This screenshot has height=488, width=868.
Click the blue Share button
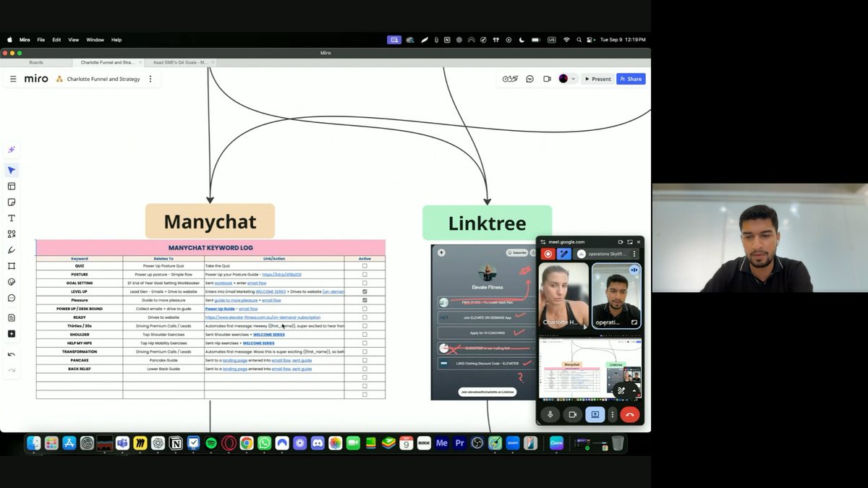click(x=631, y=79)
